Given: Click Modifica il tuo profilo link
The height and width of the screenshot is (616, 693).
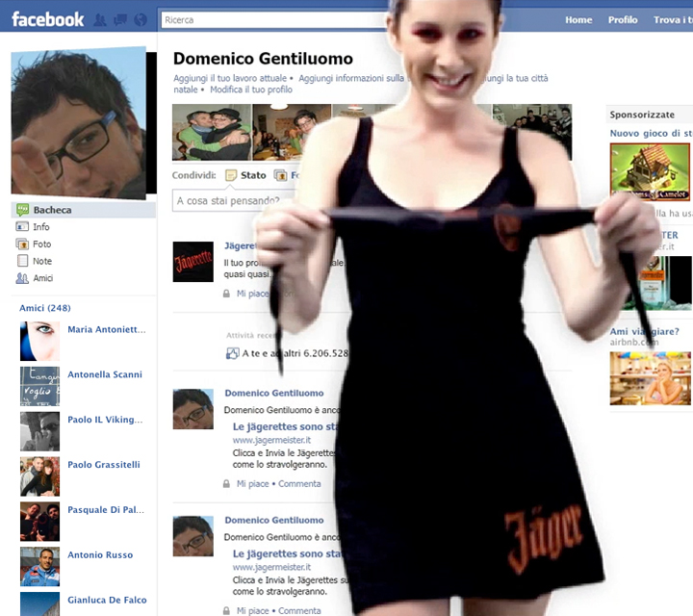Looking at the screenshot, I should (251, 90).
